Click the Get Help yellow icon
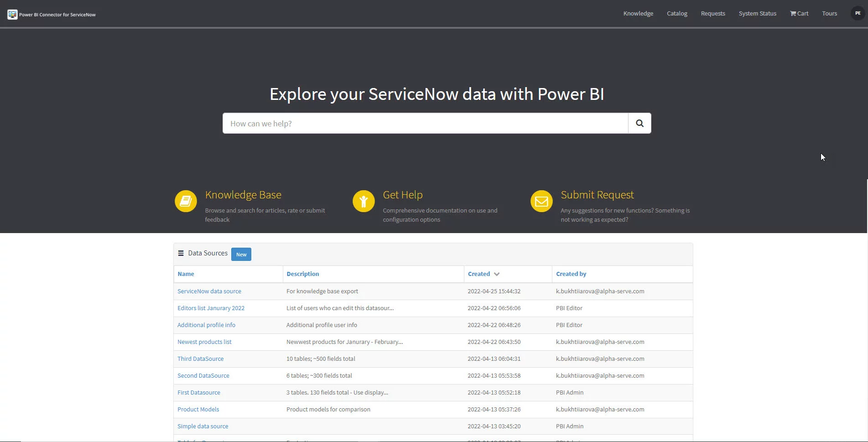Image resolution: width=868 pixels, height=442 pixels. [363, 201]
